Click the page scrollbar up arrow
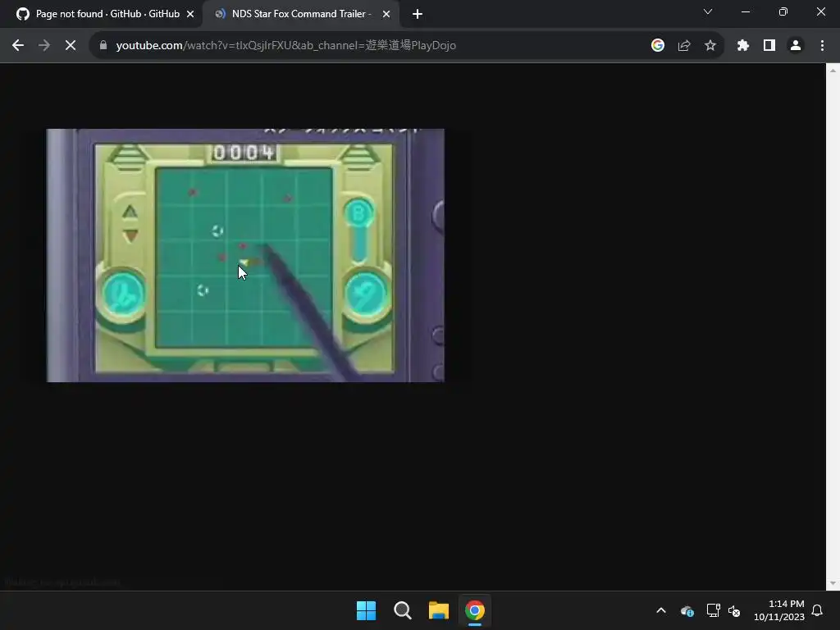The width and height of the screenshot is (840, 630). click(x=833, y=71)
